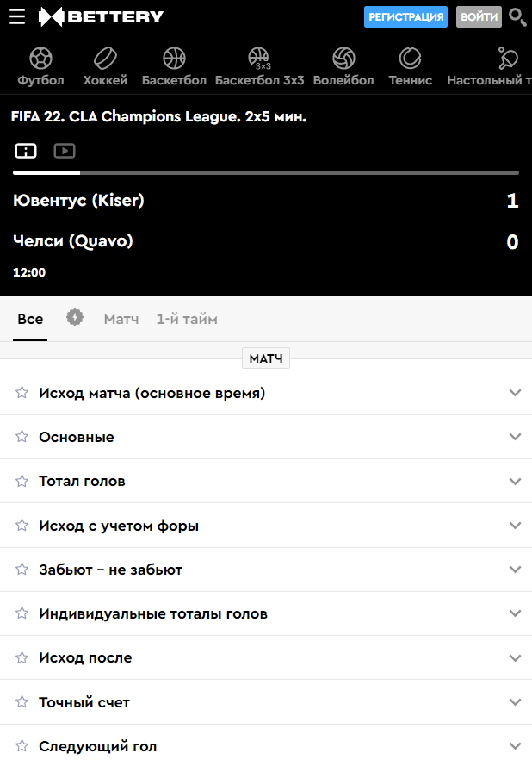Click the Войти login button
The image size is (532, 766).
point(479,16)
